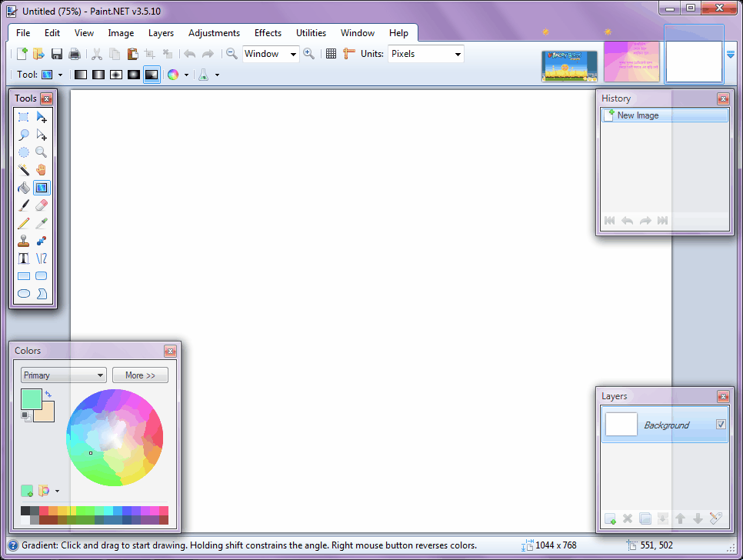Open the Units Pixels dropdown
743x560 pixels.
coord(426,54)
